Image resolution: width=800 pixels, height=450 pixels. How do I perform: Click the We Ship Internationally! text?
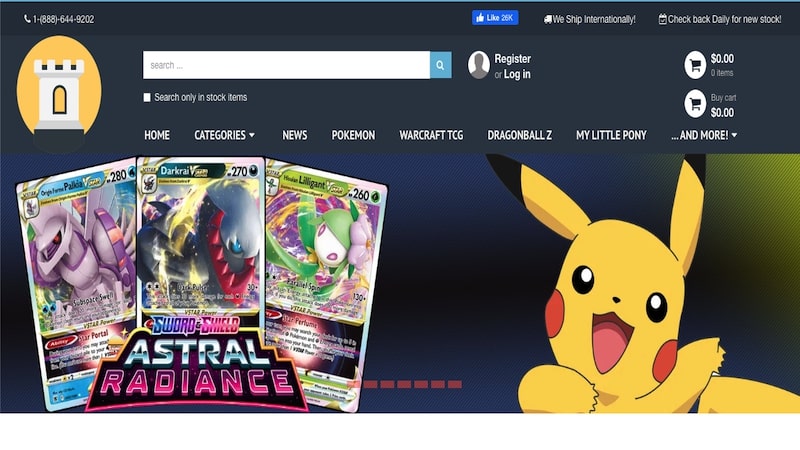point(594,19)
